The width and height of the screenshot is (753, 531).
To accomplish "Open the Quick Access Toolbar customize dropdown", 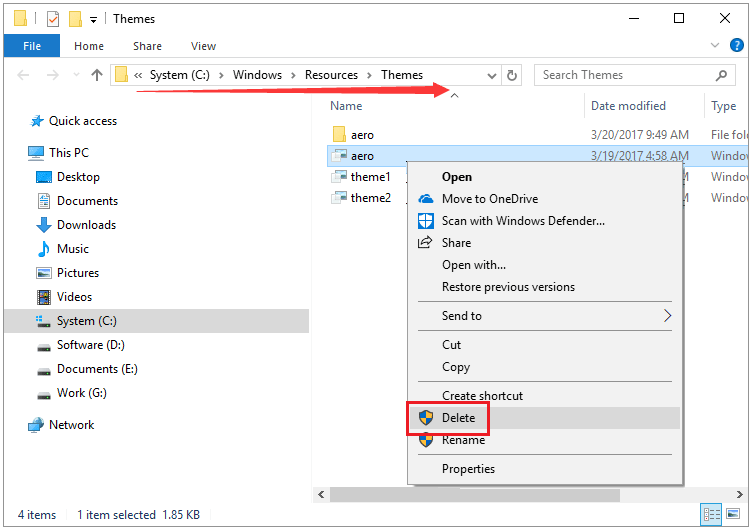I will coord(93,19).
